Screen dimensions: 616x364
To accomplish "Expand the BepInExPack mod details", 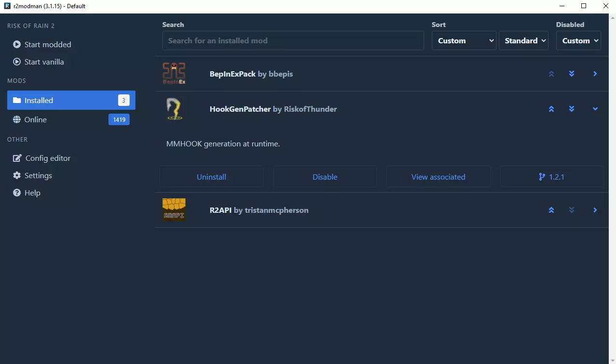I will [595, 74].
